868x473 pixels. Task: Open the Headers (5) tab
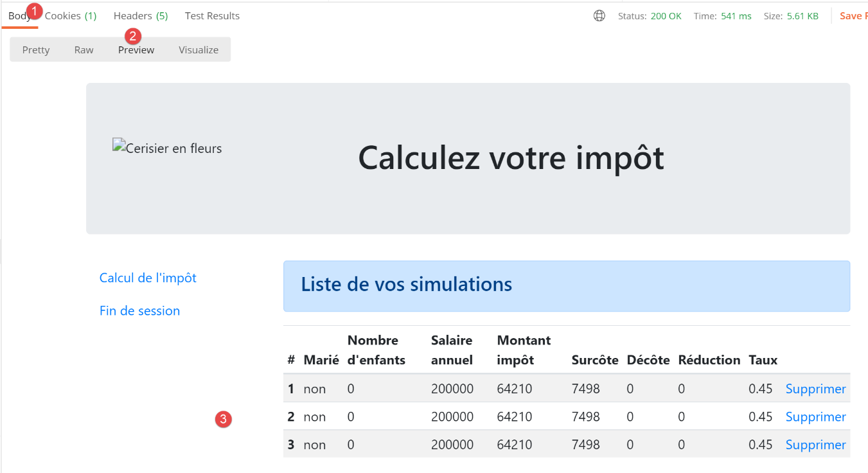141,16
